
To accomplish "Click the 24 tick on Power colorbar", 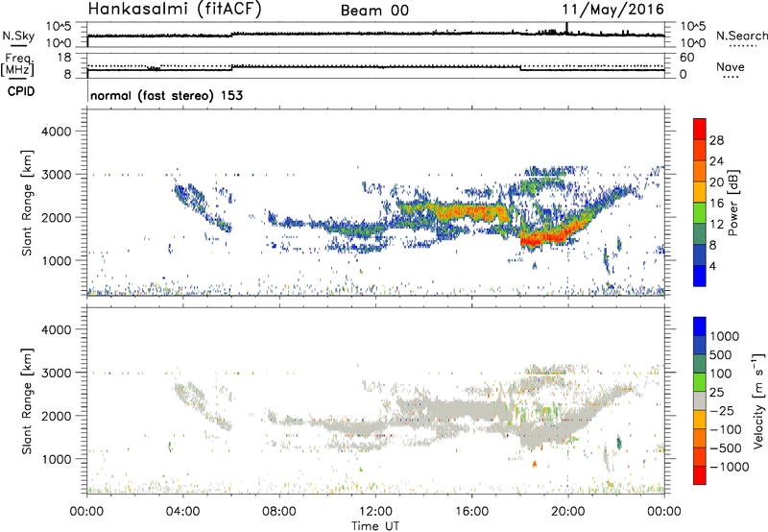I will pos(716,161).
